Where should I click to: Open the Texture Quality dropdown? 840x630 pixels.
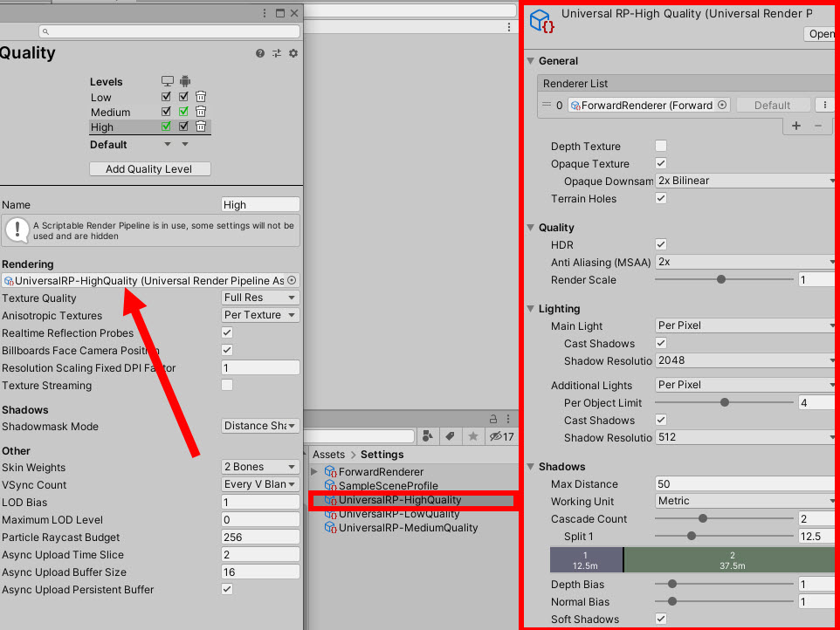(x=260, y=298)
